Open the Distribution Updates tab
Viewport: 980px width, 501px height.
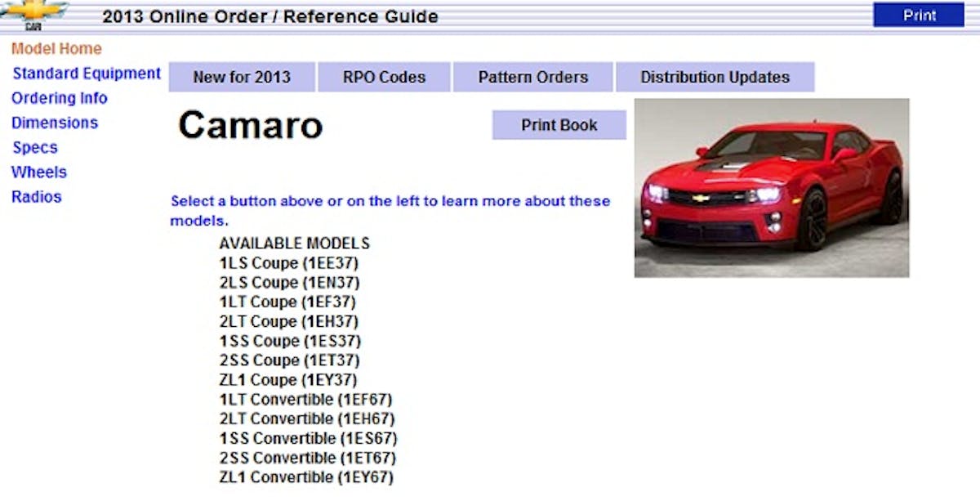coord(715,78)
